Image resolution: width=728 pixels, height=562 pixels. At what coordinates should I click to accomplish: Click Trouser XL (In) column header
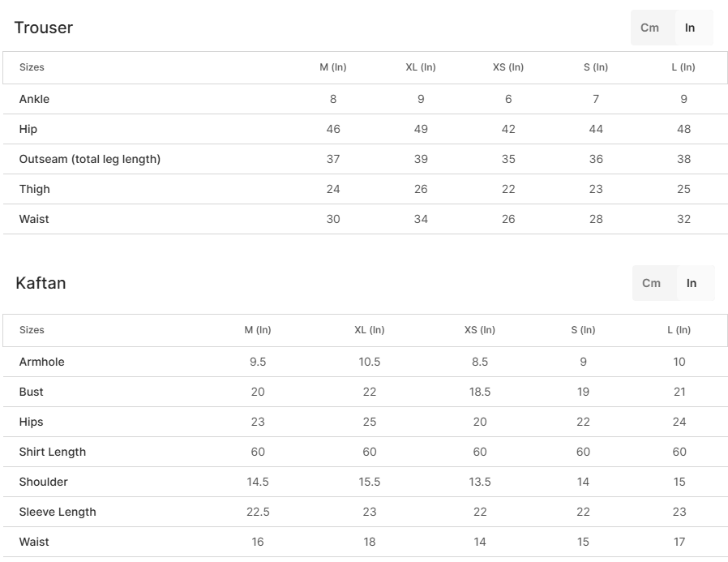point(421,67)
